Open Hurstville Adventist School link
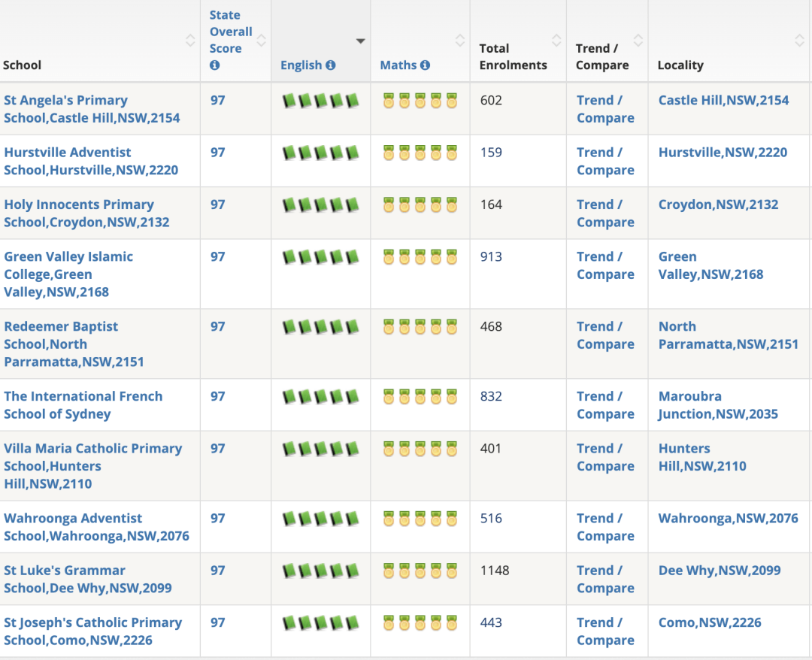The image size is (812, 660). pyautogui.click(x=91, y=162)
